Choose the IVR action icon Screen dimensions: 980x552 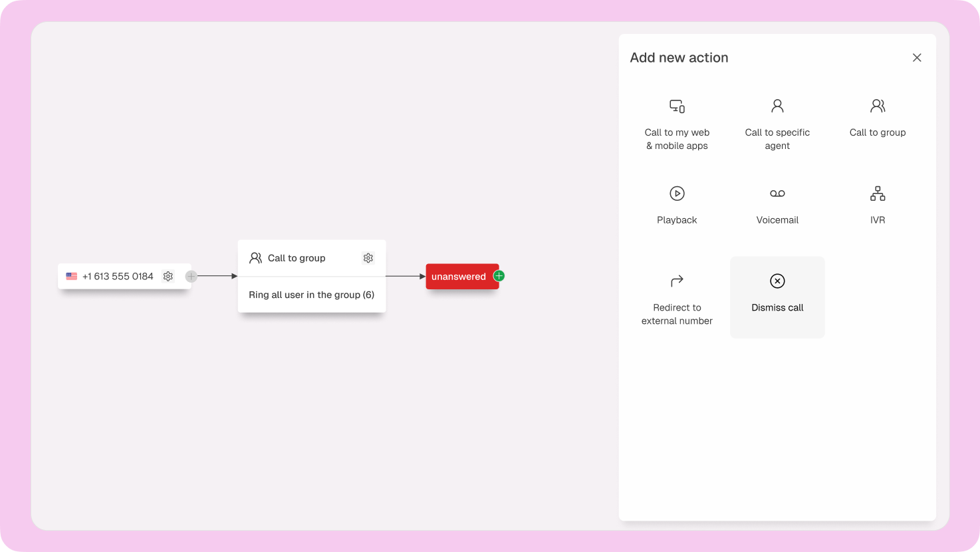878,194
